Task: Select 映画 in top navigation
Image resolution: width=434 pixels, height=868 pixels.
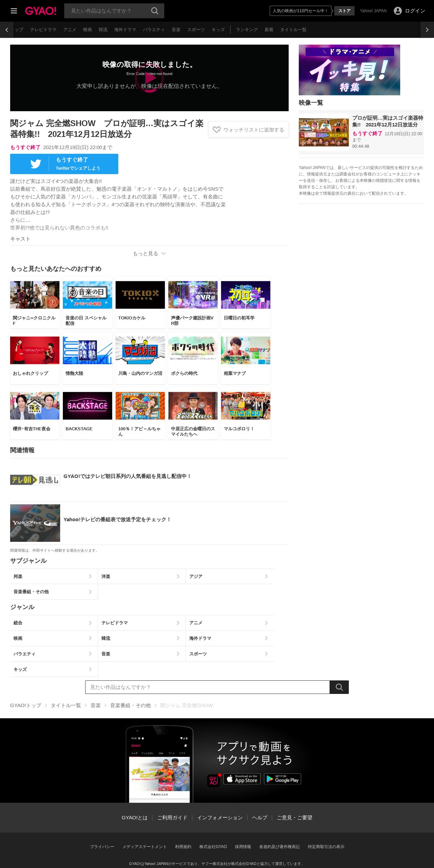Action: 88,30
